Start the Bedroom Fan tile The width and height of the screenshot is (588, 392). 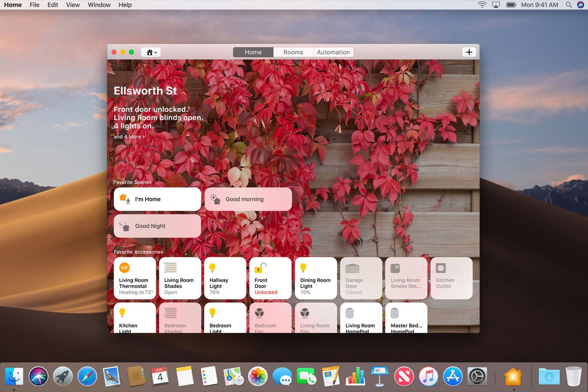[x=270, y=318]
